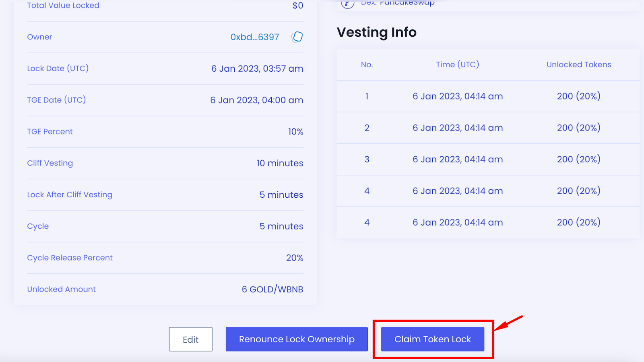This screenshot has width=644, height=362.
Task: Click the time cell in vesting row 3
Action: tap(458, 159)
